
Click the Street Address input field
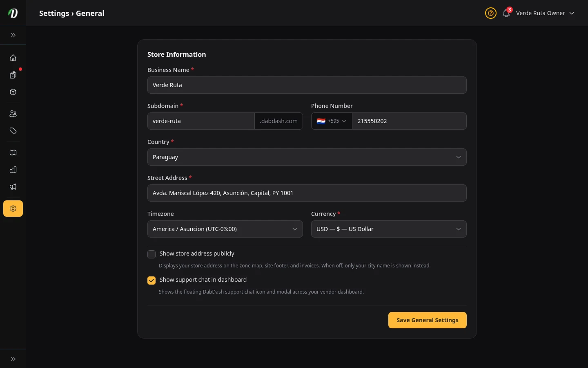click(x=307, y=193)
